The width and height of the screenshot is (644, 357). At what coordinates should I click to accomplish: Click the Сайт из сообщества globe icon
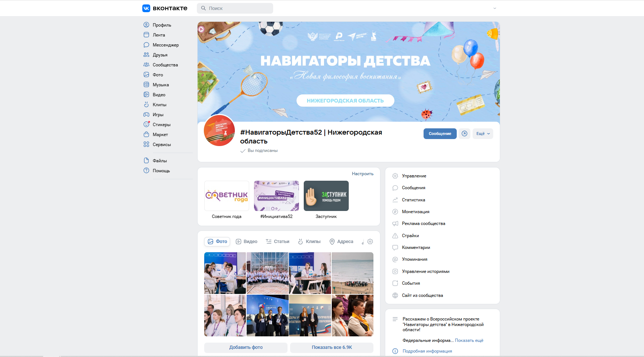pyautogui.click(x=395, y=295)
